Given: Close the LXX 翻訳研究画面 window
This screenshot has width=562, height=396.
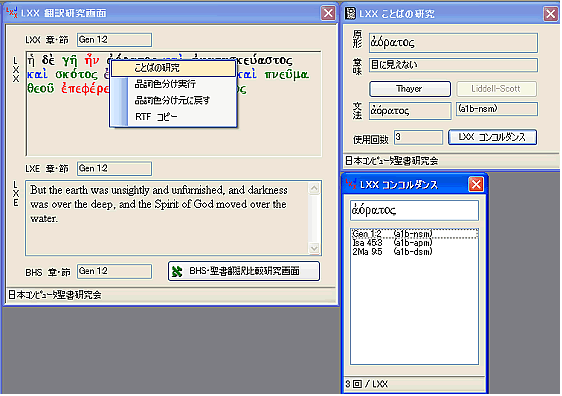Looking at the screenshot, I should (328, 13).
